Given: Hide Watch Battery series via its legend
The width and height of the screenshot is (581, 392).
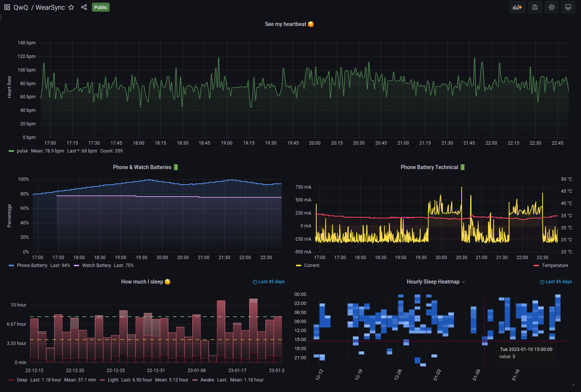Looking at the screenshot, I should point(96,265).
